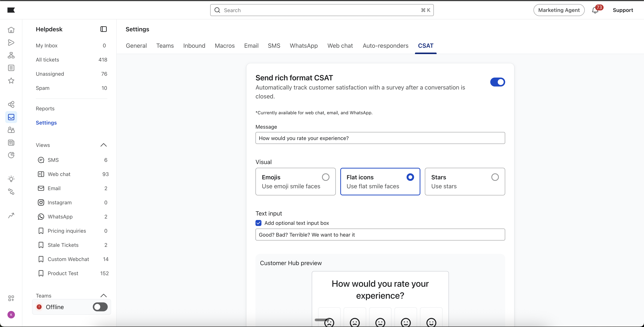Collapse the Helpdesk sidebar panel icon

click(103, 29)
